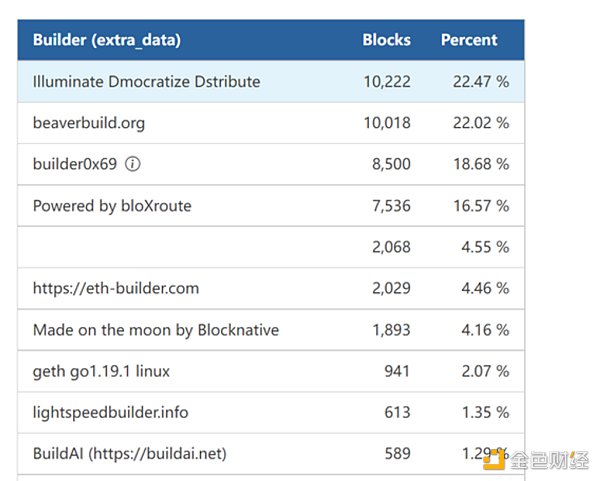The image size is (600, 481).
Task: Select the Illuminate Dmocratize Dstribute row
Action: coord(146,82)
